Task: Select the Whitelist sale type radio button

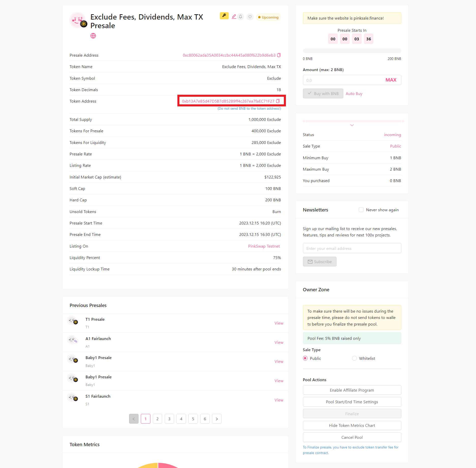Action: [x=354, y=358]
